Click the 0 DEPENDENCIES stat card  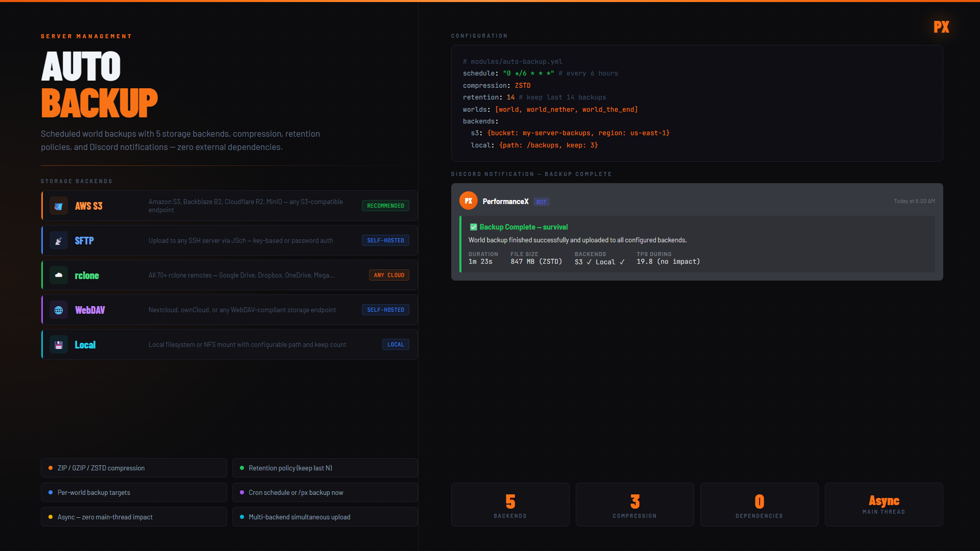pyautogui.click(x=759, y=505)
